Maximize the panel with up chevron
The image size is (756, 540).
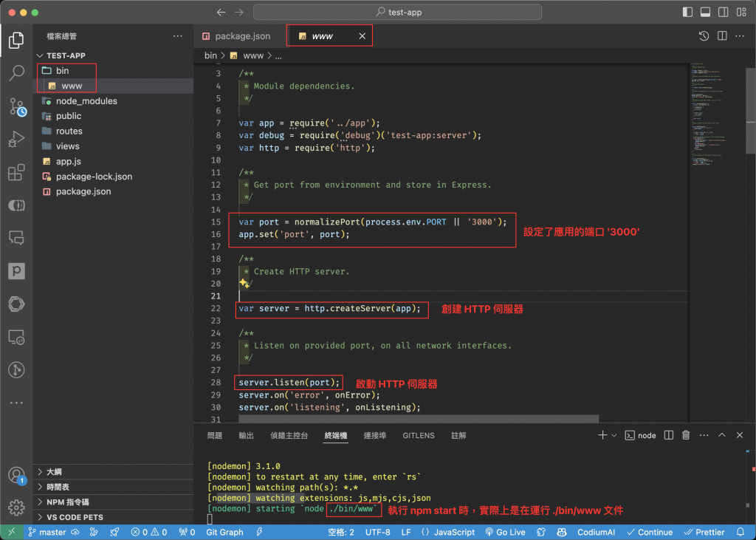(722, 435)
